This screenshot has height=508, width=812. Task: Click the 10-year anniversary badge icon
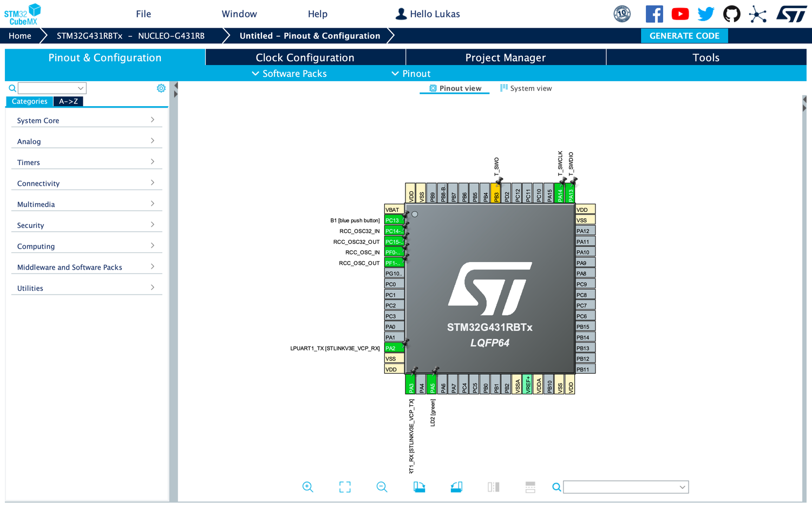[x=623, y=14]
